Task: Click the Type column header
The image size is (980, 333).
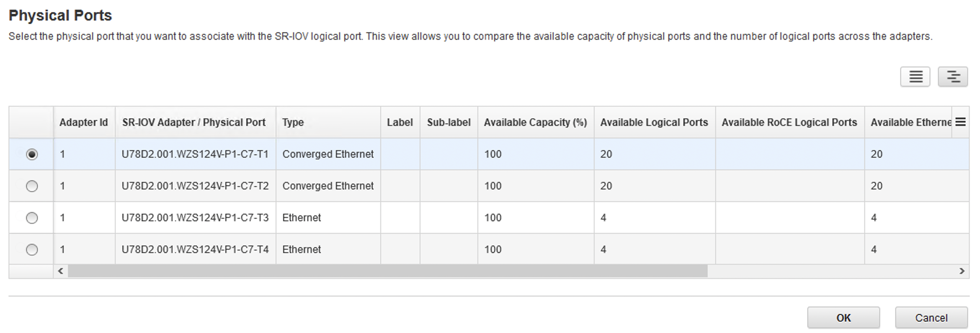Action: [x=293, y=123]
